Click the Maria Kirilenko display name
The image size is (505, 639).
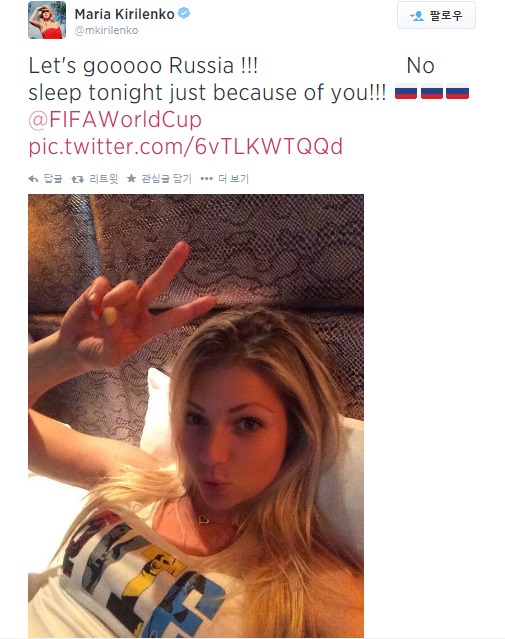(124, 14)
